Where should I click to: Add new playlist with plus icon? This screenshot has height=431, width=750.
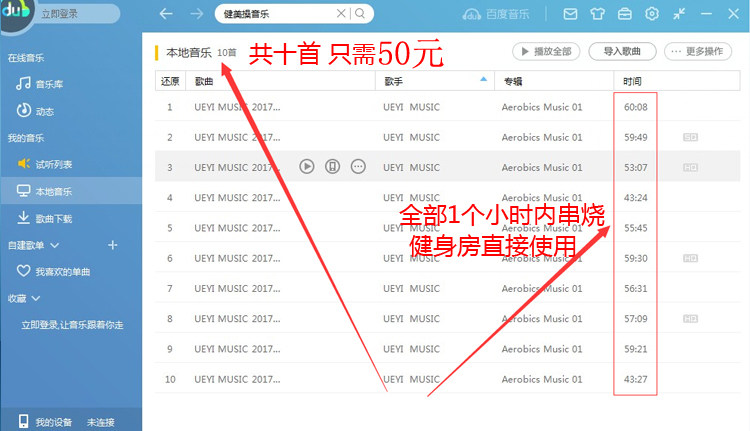coord(112,245)
